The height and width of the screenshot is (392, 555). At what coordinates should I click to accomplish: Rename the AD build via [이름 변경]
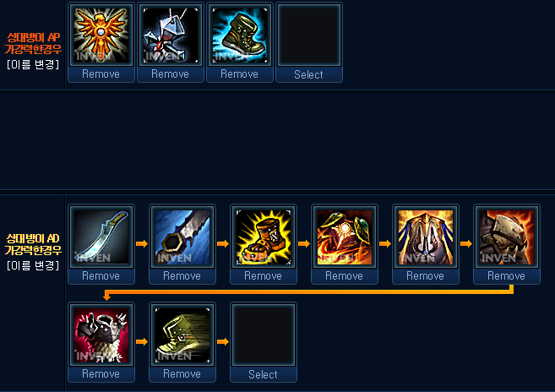coord(33,265)
